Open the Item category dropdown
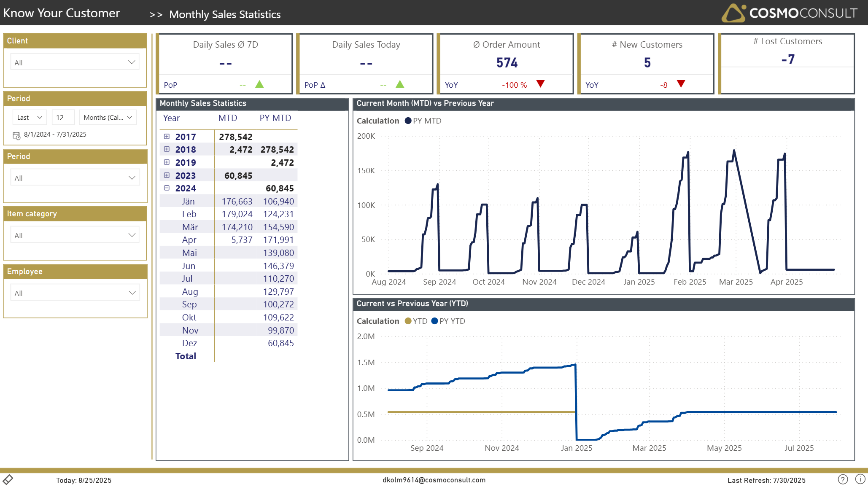The height and width of the screenshot is (487, 868). (75, 235)
